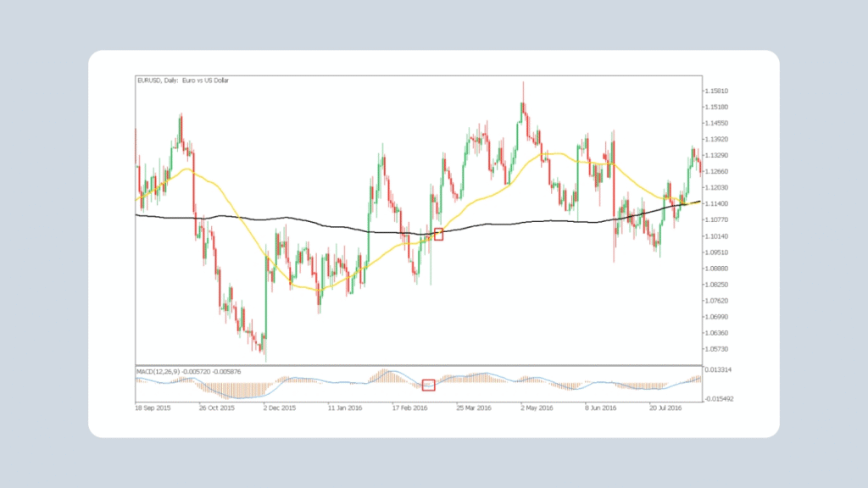Click the 2 May 2016 date label
This screenshot has height=488, width=868.
click(x=537, y=408)
